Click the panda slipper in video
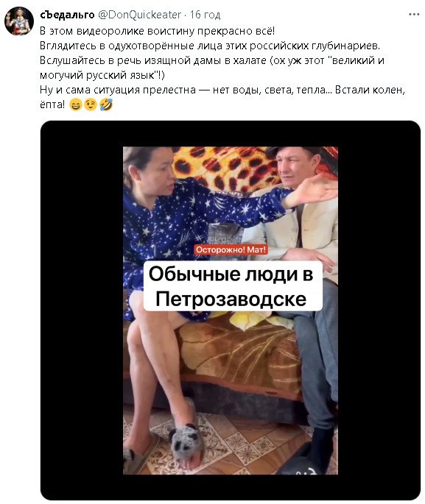Screen dimensions: 425x504 (x=186, y=445)
